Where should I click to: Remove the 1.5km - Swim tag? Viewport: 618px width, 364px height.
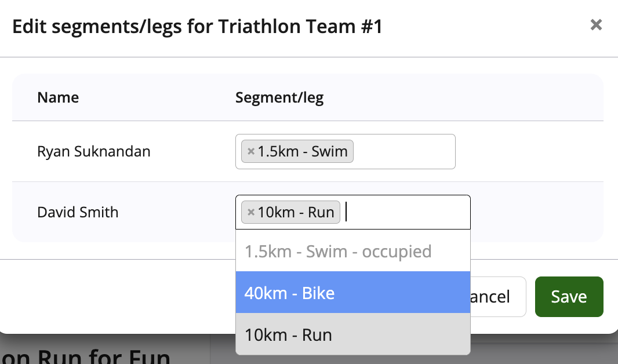(251, 152)
